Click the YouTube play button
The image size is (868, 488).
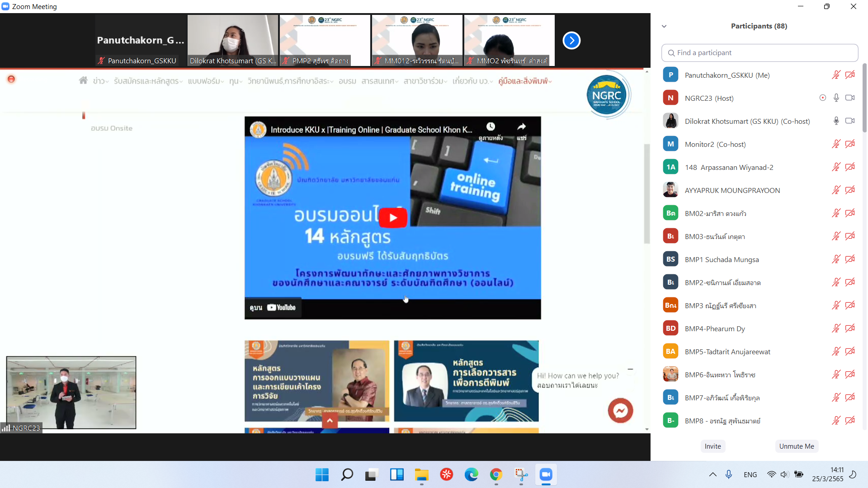coord(393,218)
